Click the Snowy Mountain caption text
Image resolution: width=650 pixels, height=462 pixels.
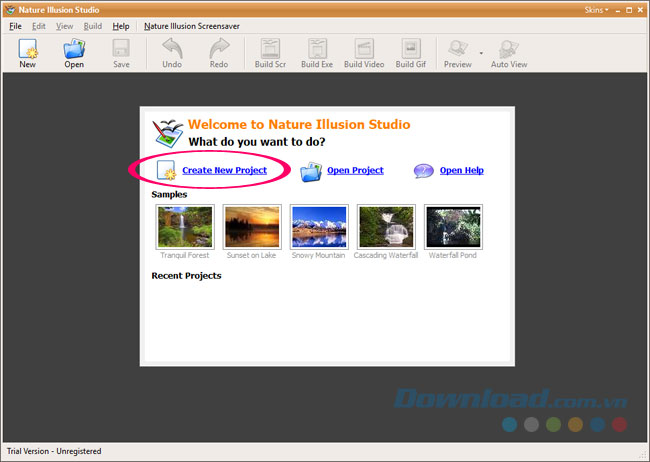pos(318,255)
